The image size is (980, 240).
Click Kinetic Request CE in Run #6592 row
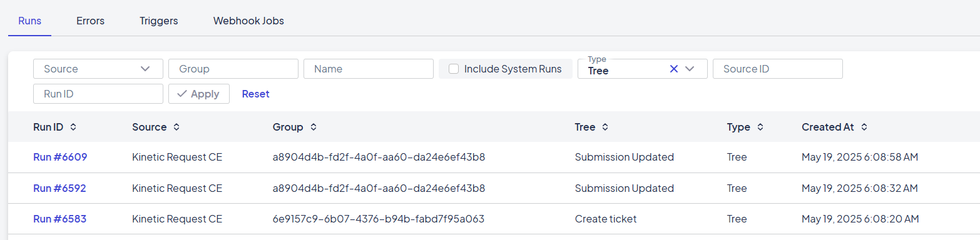tap(177, 188)
